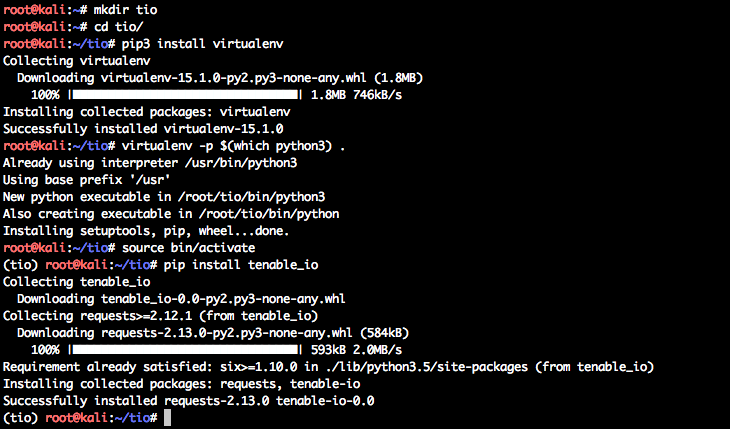Click the virtualenv download progress bar
The width and height of the screenshot is (730, 429).
click(185, 95)
